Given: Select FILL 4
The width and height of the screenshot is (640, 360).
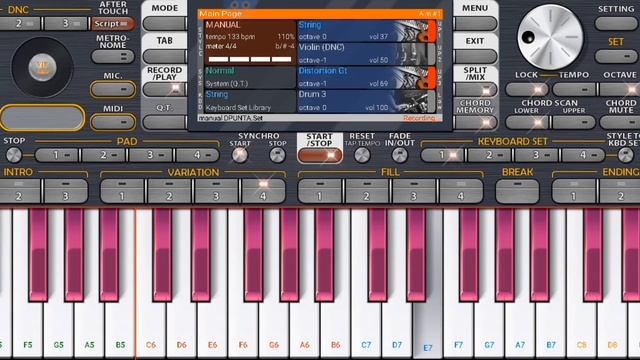Looking at the screenshot, I should coord(461,191).
